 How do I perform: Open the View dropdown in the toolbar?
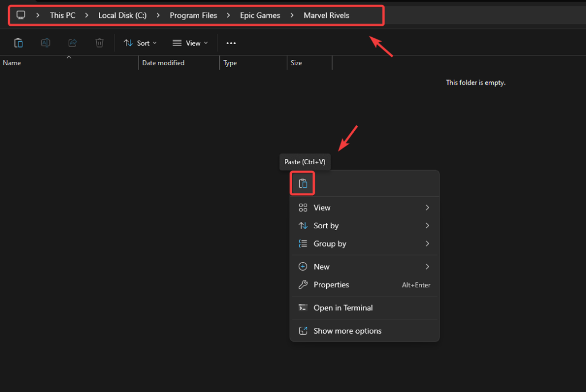pos(190,43)
